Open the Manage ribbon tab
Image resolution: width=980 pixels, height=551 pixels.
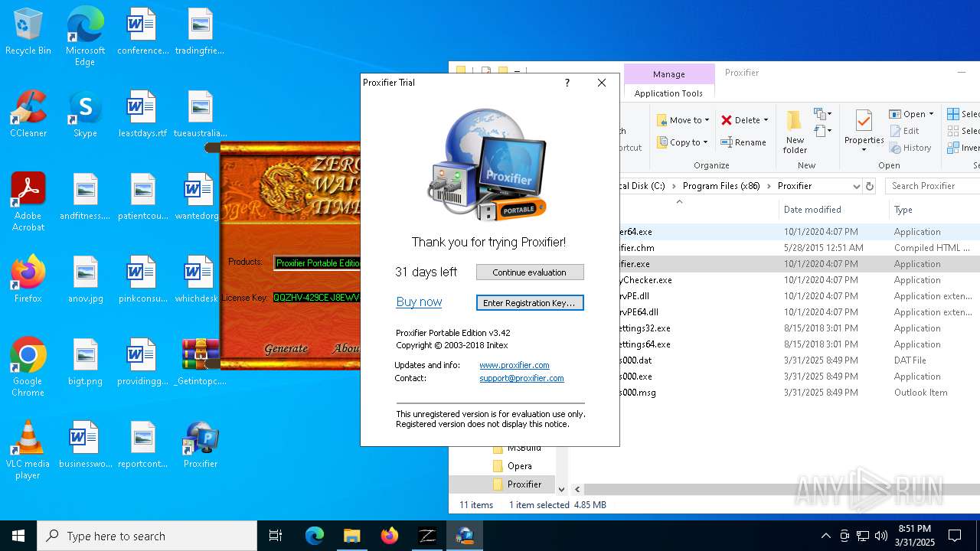668,74
